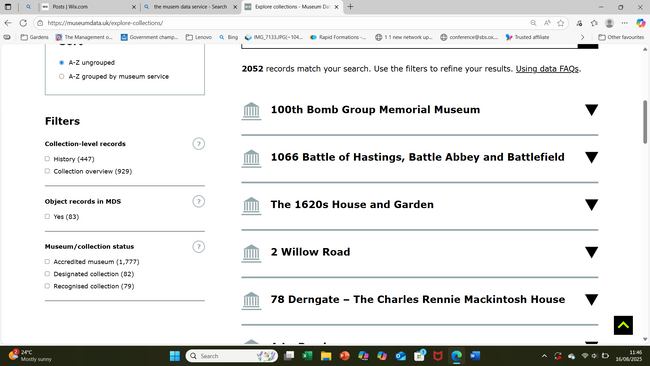Open the Trusted affiliate bookmark
Image resolution: width=650 pixels, height=366 pixels.
tap(527, 37)
